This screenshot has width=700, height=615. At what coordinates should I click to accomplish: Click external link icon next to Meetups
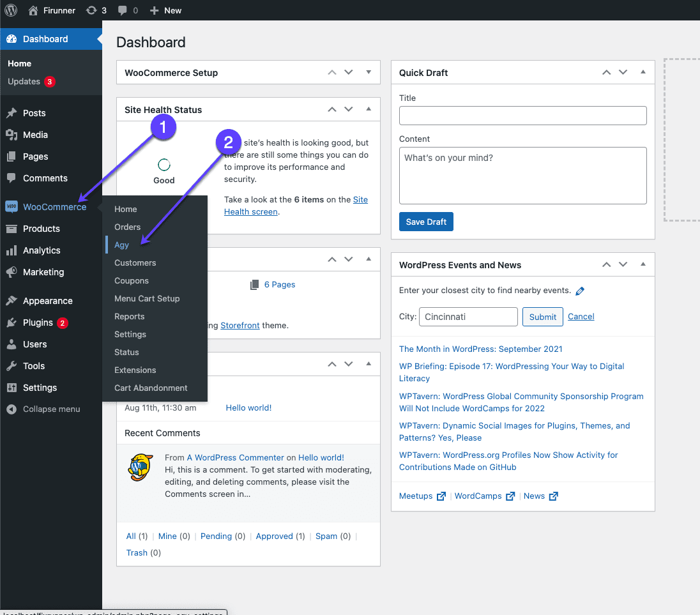click(x=441, y=496)
